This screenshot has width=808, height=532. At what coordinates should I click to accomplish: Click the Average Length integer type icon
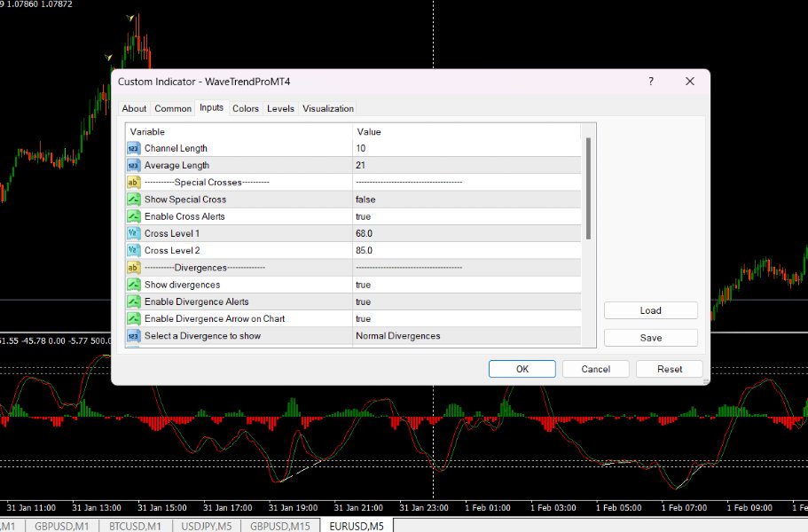[133, 165]
